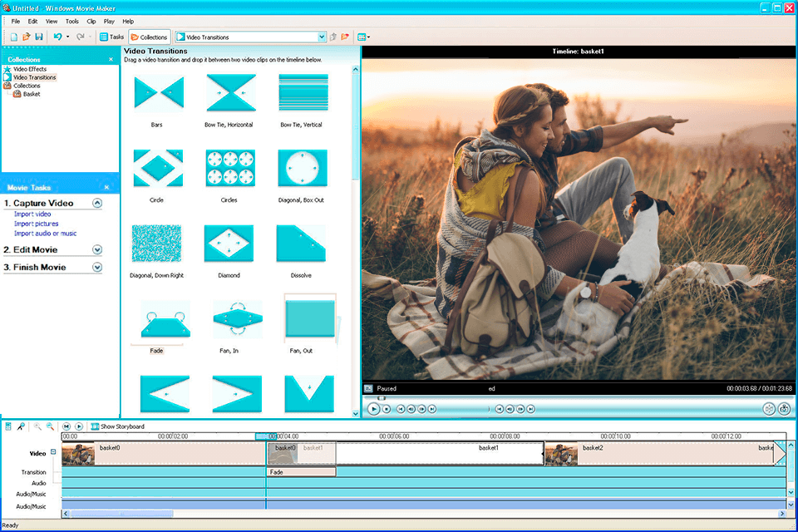The width and height of the screenshot is (798, 532).
Task: Click the Set Audio Levels icon
Action: click(x=8, y=426)
